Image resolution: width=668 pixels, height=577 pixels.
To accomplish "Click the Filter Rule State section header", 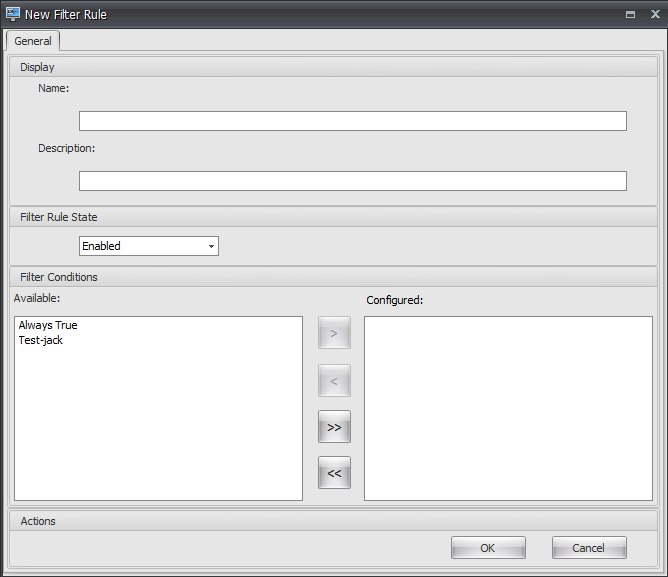I will click(59, 217).
